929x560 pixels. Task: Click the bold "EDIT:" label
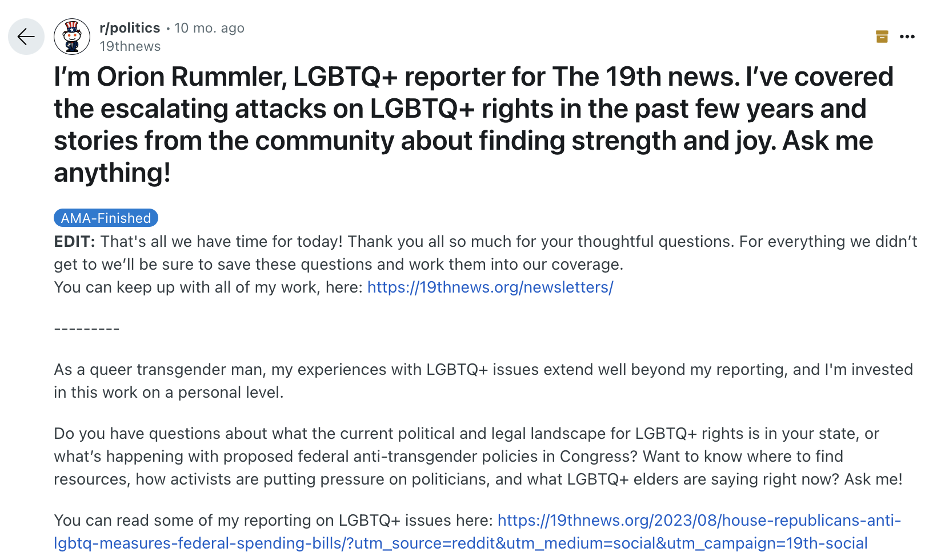coord(74,241)
